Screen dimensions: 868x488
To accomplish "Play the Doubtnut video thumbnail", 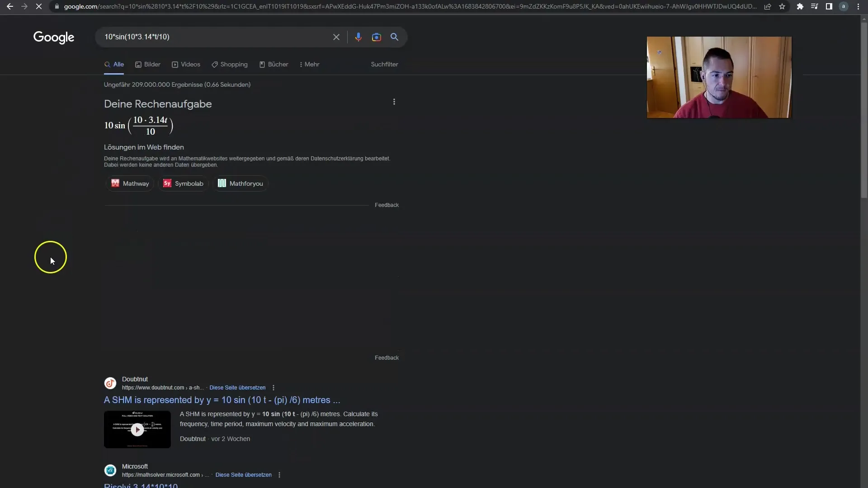I will tap(137, 430).
